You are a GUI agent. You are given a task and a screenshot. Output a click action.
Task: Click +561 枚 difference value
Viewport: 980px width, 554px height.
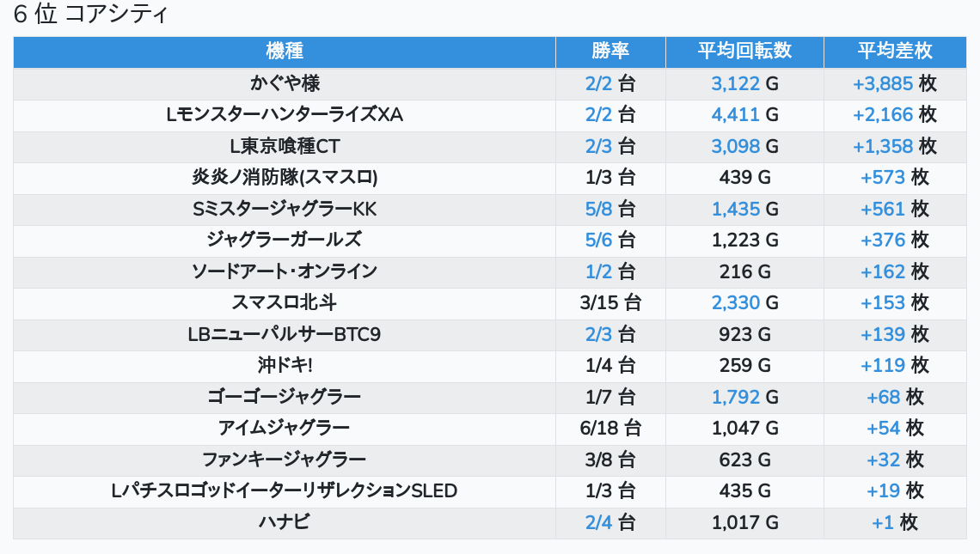pyautogui.click(x=894, y=209)
